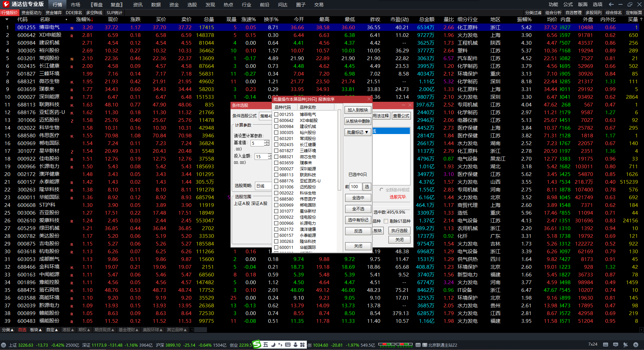
Task: Sort by the 涨幅% column header
Action: point(85,19)
